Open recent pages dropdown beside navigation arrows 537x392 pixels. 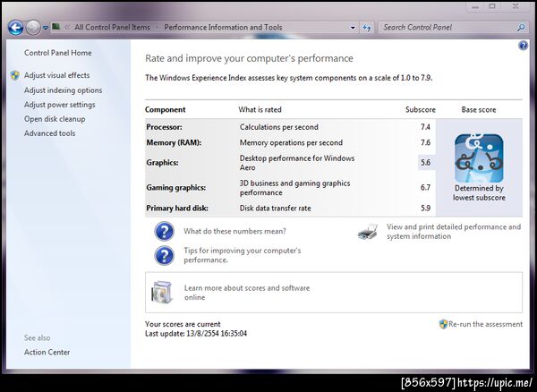click(x=46, y=28)
